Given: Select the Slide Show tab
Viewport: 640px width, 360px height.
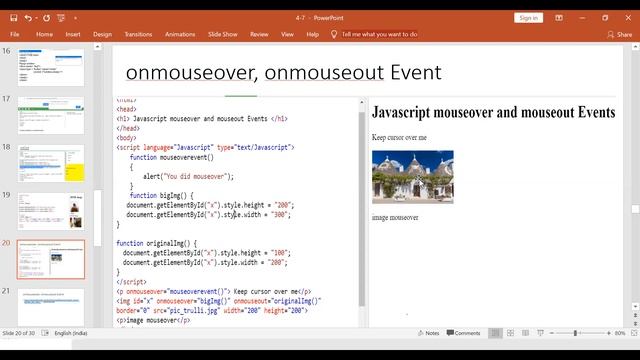Looking at the screenshot, I should 222,34.
